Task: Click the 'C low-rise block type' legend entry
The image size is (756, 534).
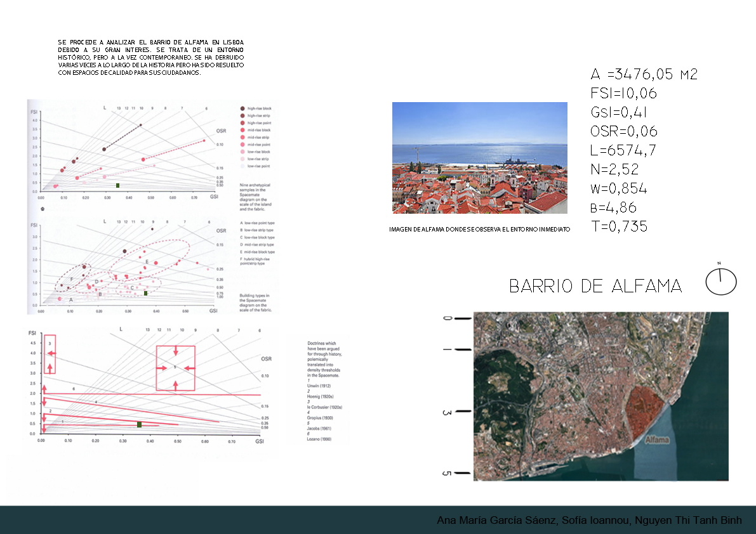Action: [258, 237]
